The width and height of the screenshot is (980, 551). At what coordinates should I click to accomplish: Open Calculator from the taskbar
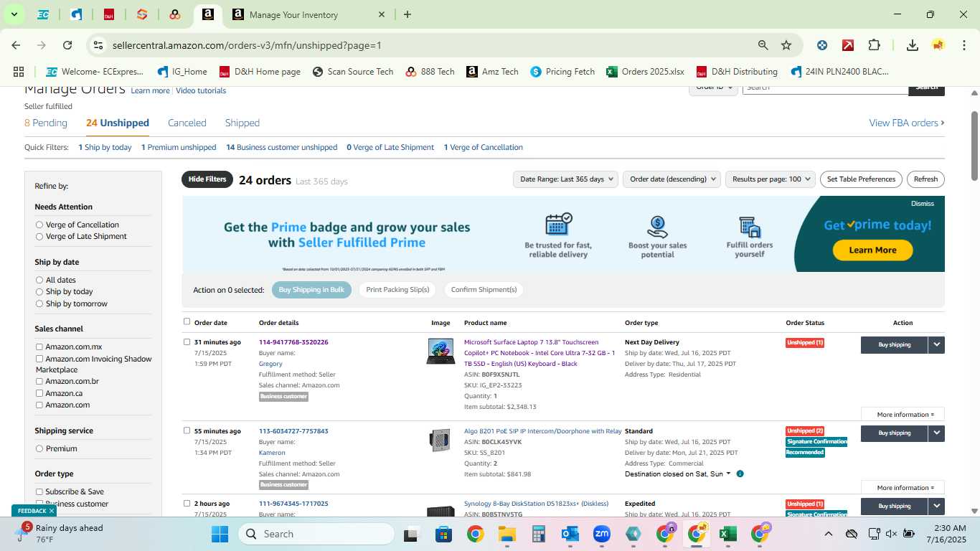[x=539, y=534]
